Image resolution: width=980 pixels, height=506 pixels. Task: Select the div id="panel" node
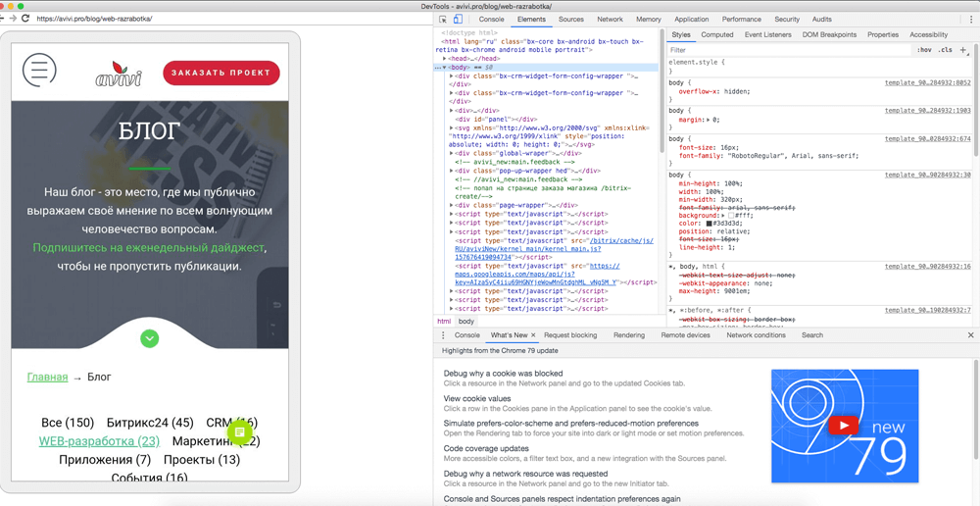496,119
